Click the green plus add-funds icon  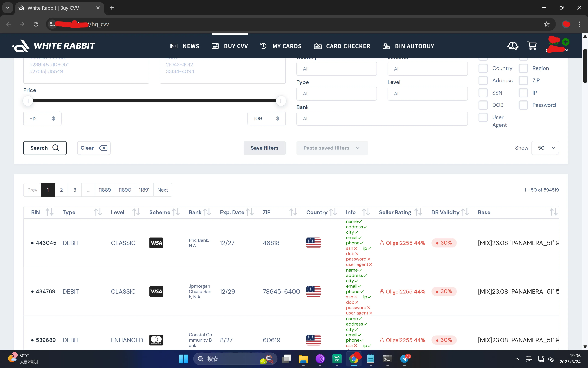click(x=566, y=42)
